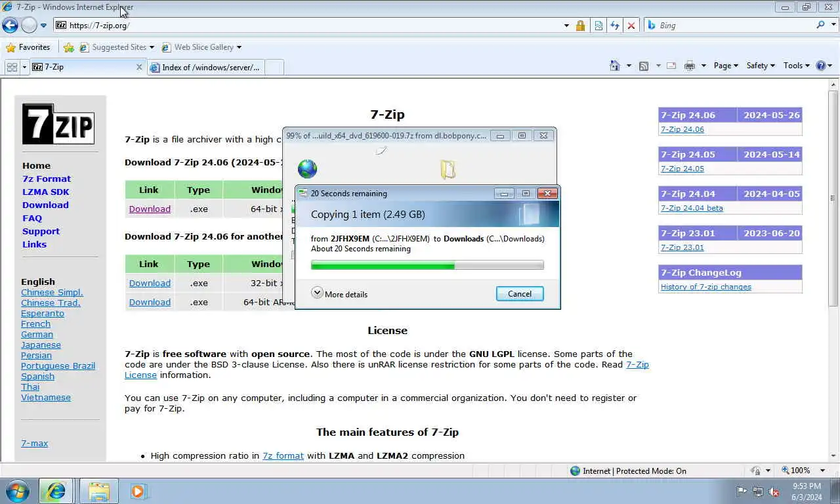
Task: Open the tab list dropdown arrow
Action: (x=24, y=67)
